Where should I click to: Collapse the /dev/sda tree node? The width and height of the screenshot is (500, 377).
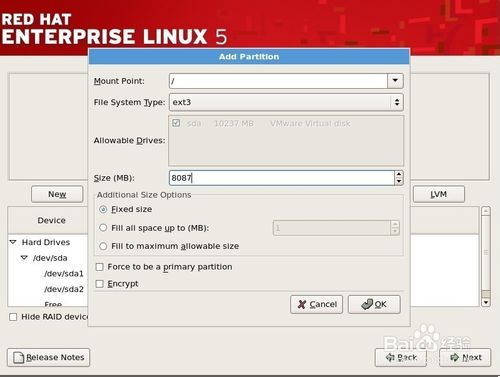(x=24, y=258)
